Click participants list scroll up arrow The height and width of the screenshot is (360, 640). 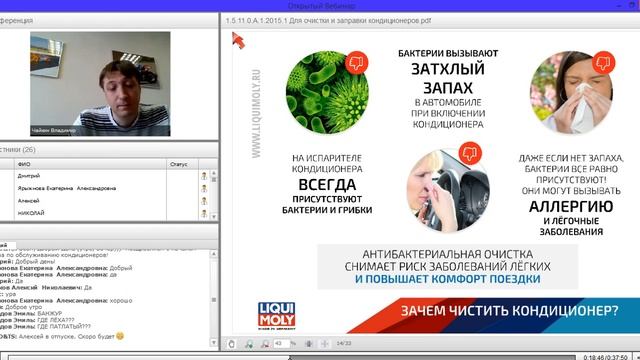[x=214, y=173]
